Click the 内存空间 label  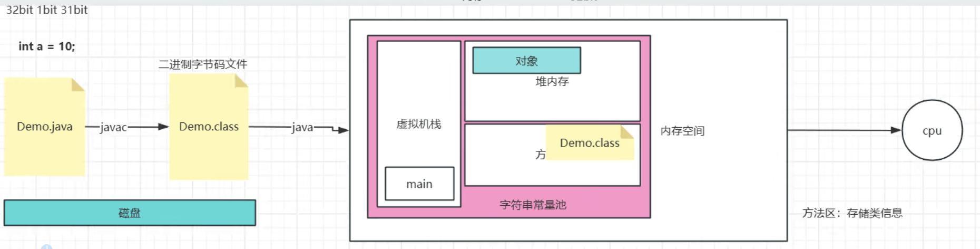(682, 131)
